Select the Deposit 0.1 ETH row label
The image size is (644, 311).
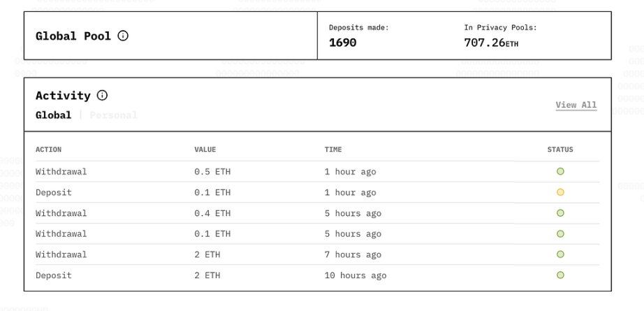[x=54, y=192]
